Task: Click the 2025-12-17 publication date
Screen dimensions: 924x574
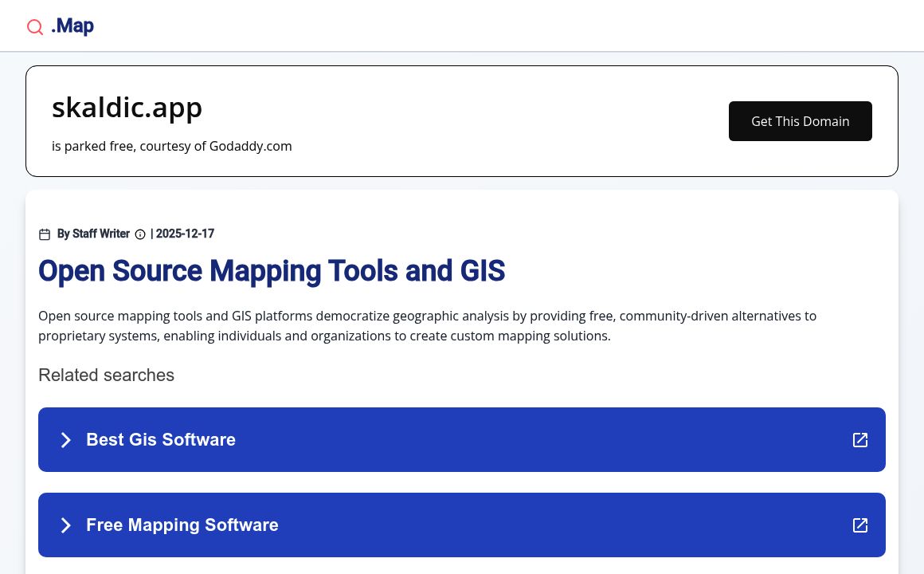Action: pos(185,234)
